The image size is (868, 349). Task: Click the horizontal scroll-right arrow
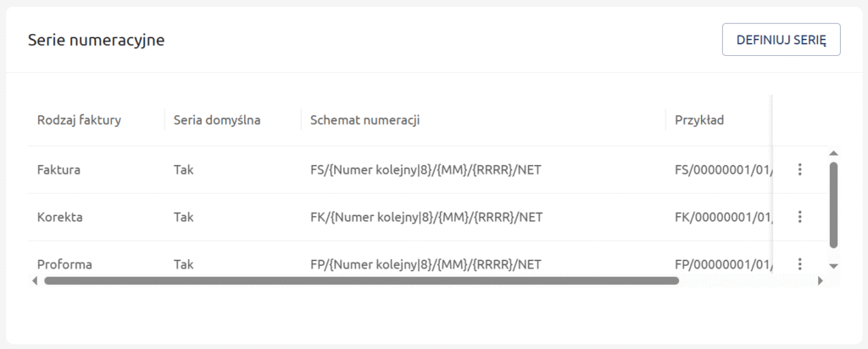[x=820, y=280]
